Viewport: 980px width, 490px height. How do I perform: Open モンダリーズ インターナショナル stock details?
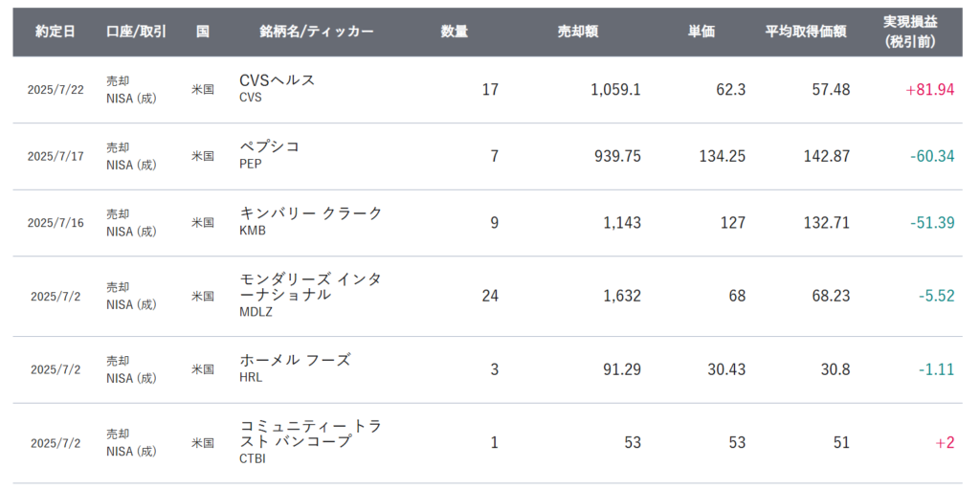point(310,287)
